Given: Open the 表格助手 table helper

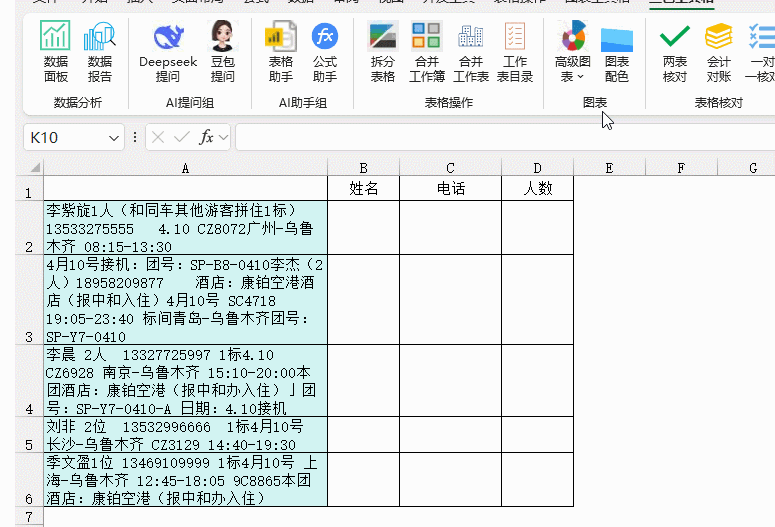Looking at the screenshot, I should [x=281, y=52].
